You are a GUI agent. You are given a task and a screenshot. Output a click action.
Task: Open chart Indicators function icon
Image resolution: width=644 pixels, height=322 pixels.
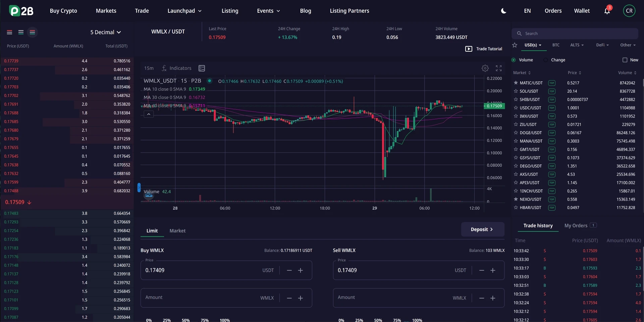[x=164, y=68]
